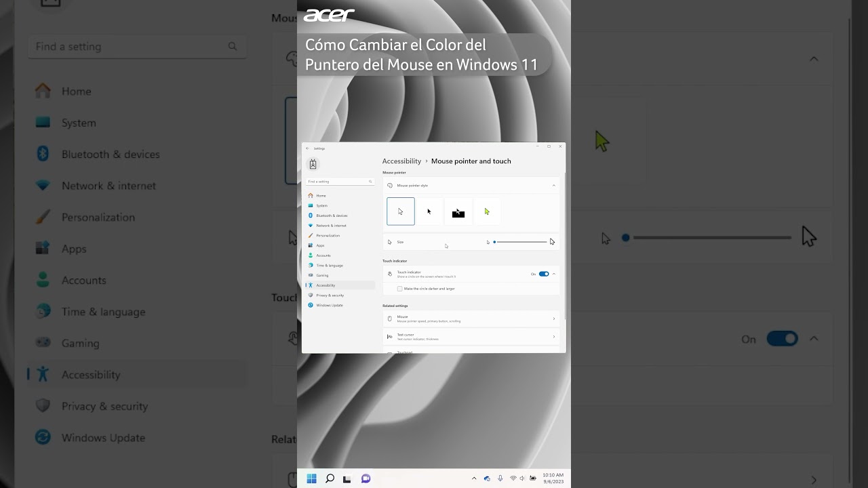Open Home via its house icon
Viewport: 868px width, 488px height.
tap(311, 195)
